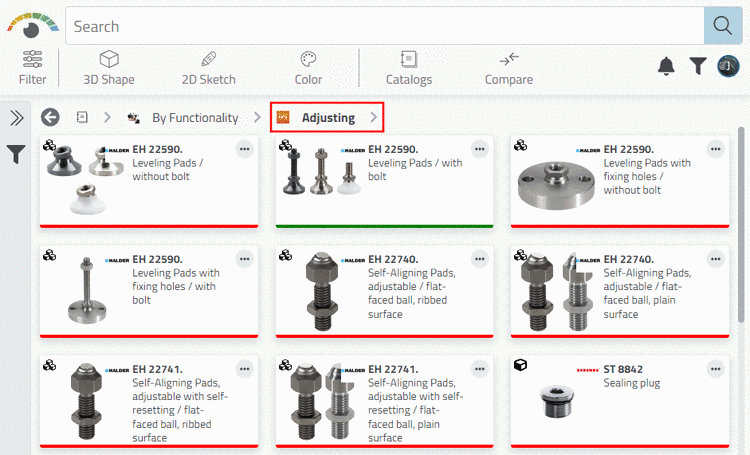Open Leveling Pads without bolt card
Viewport: 750px width, 455px height.
(x=149, y=182)
